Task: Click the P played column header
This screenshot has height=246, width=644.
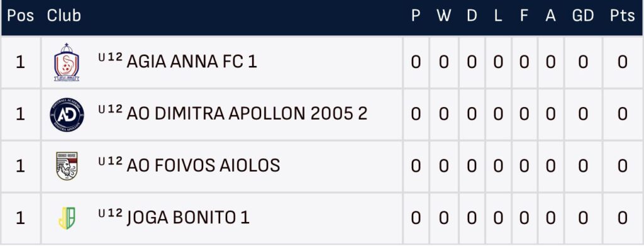Action: coord(416,16)
